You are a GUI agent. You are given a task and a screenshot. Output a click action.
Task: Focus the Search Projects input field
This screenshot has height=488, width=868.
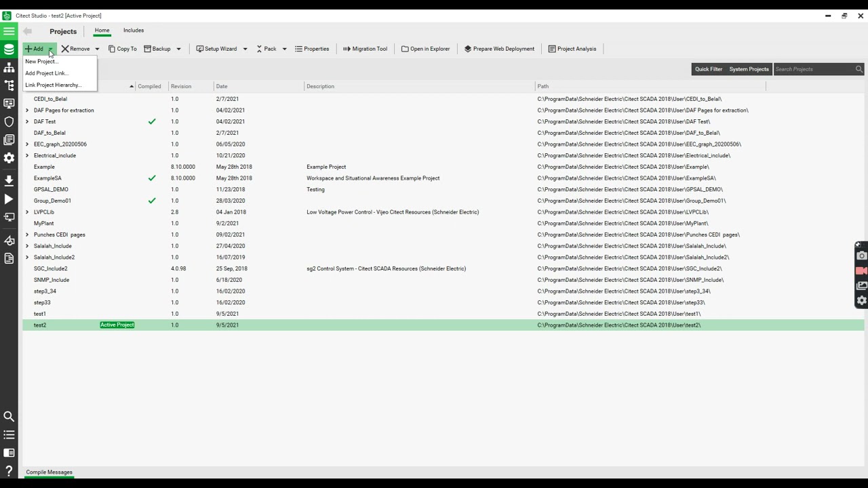click(814, 69)
